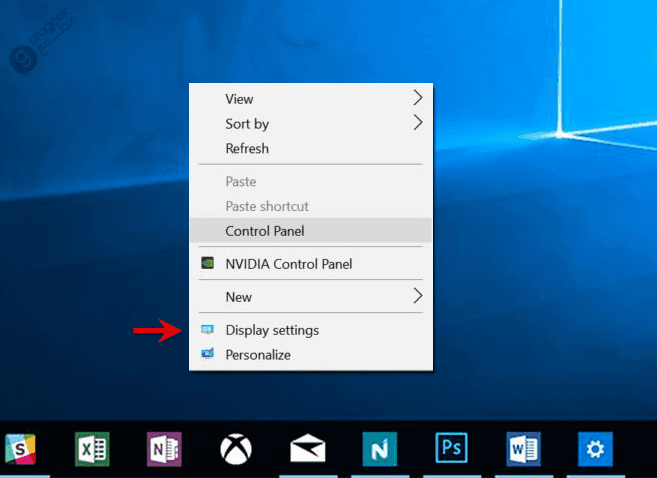This screenshot has height=478, width=657.
Task: Click the teal N app icon
Action: [x=379, y=449]
